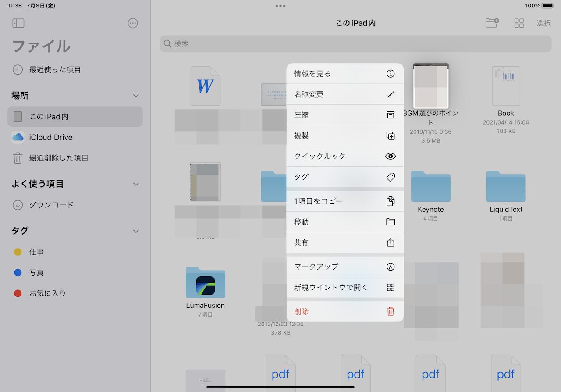Choose 共有 menu entry

[345, 242]
